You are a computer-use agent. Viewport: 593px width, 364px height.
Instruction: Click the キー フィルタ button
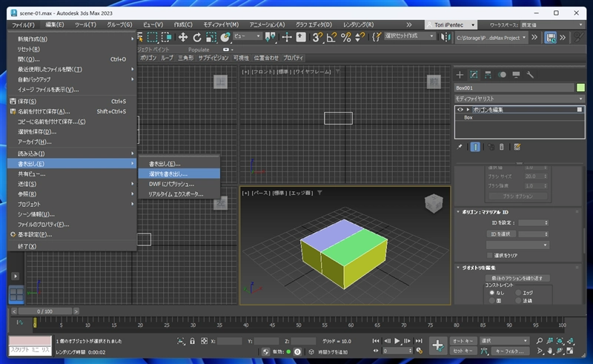[x=510, y=351]
